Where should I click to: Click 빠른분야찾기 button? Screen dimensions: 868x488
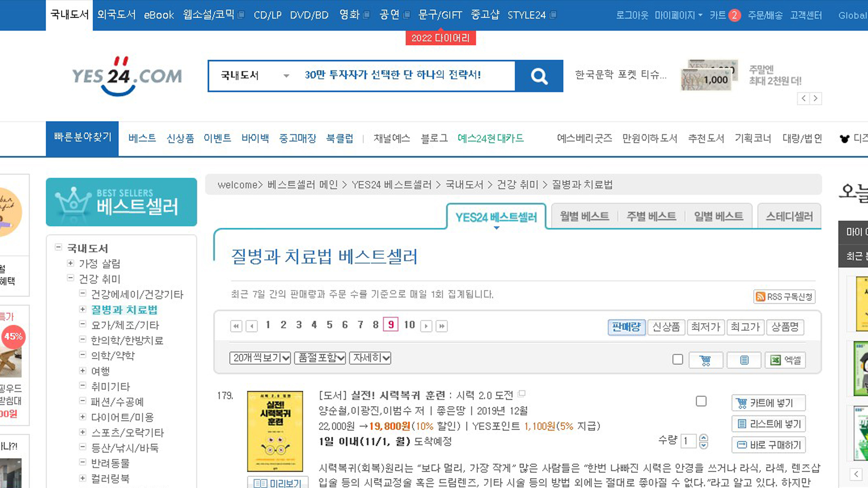[x=82, y=138]
